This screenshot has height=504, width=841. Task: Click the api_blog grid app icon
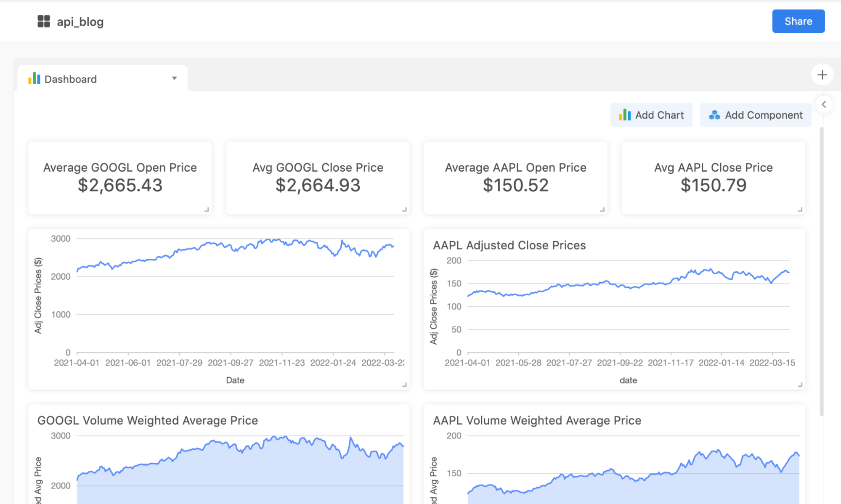coord(43,21)
